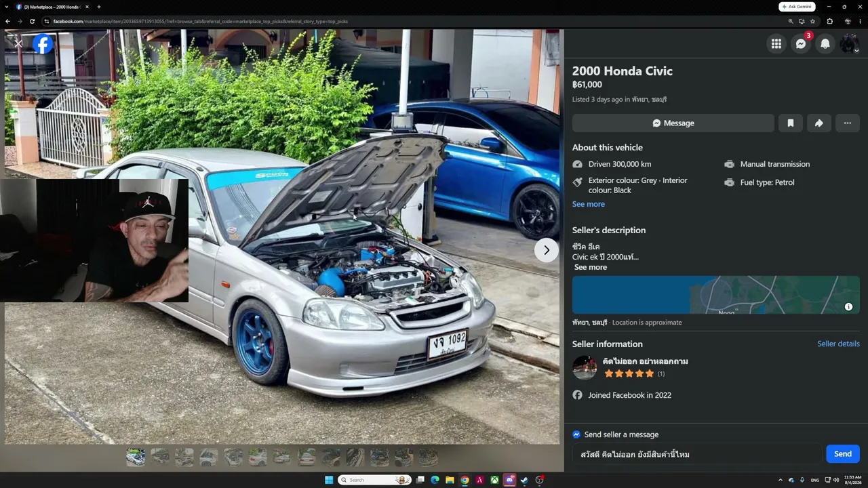Select the first photo thumbnail
The image size is (868, 488).
click(136, 457)
